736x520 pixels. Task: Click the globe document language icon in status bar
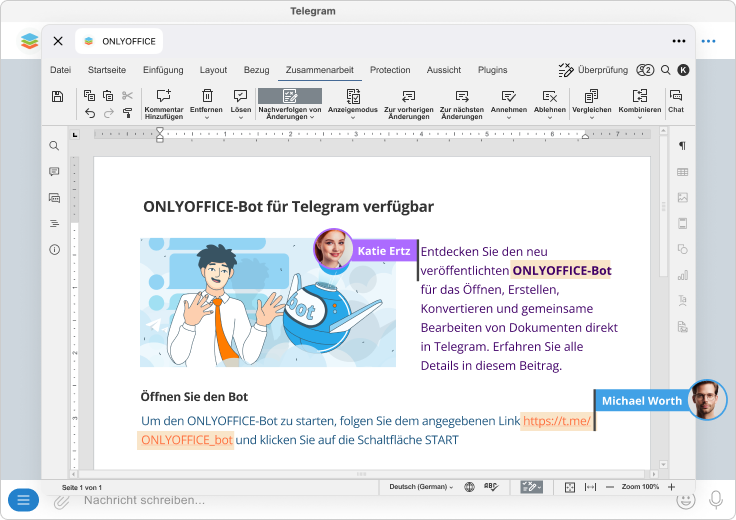click(469, 487)
